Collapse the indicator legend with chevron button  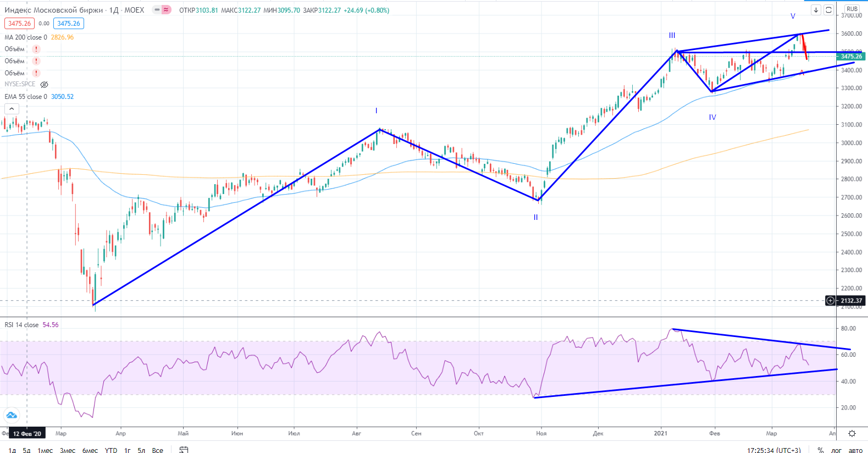tap(12, 109)
